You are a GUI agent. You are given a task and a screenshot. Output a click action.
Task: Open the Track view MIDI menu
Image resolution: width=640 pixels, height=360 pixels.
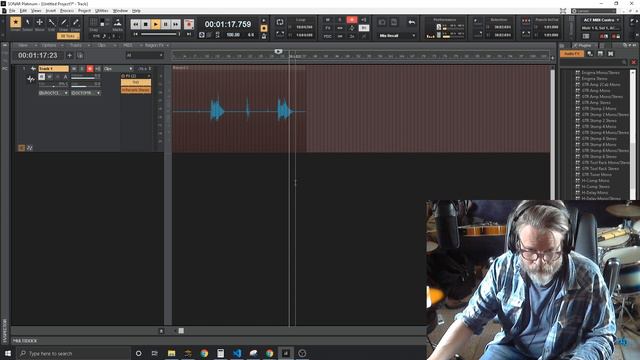(127, 45)
